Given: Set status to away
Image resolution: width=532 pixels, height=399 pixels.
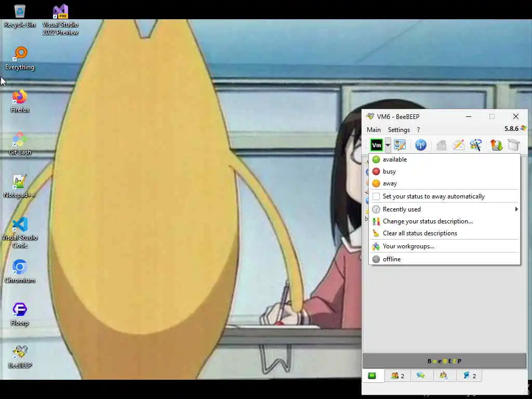Looking at the screenshot, I should [445, 183].
